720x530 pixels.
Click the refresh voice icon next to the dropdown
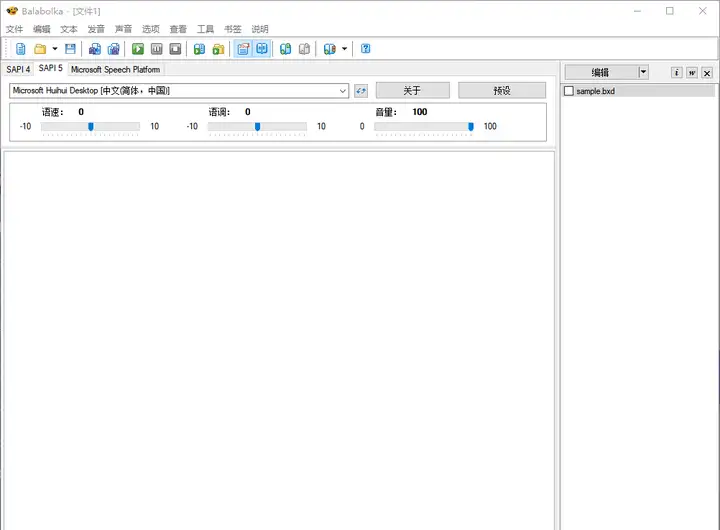(361, 90)
